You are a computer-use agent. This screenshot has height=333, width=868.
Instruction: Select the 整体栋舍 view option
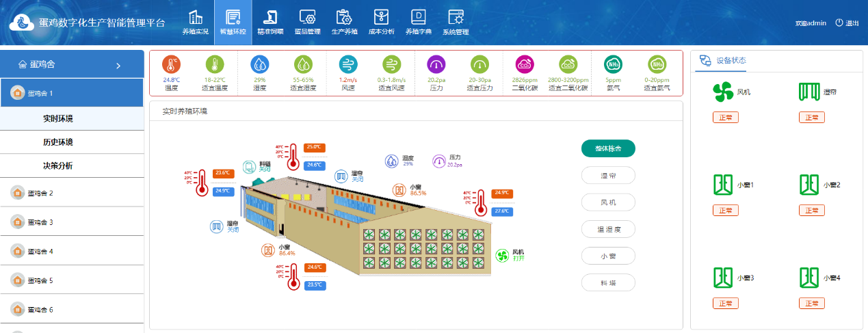coord(608,148)
